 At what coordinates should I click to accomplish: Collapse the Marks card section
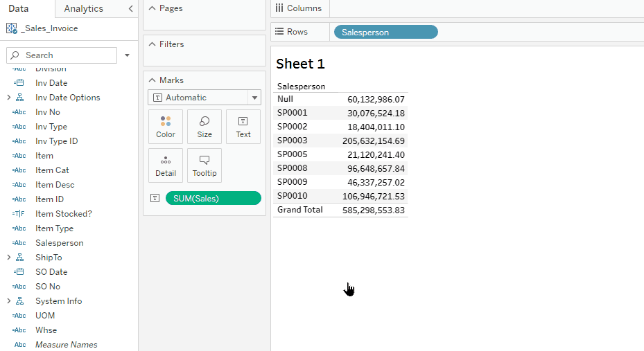(152, 80)
